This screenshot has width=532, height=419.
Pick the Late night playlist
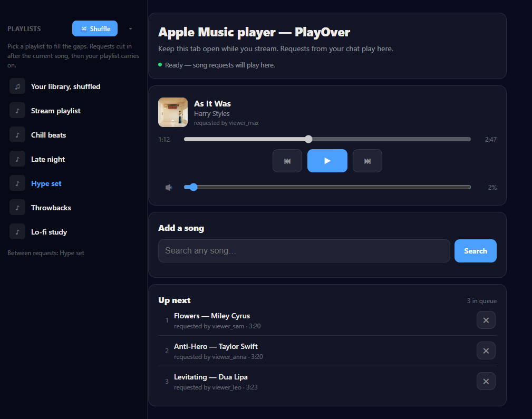click(x=74, y=159)
